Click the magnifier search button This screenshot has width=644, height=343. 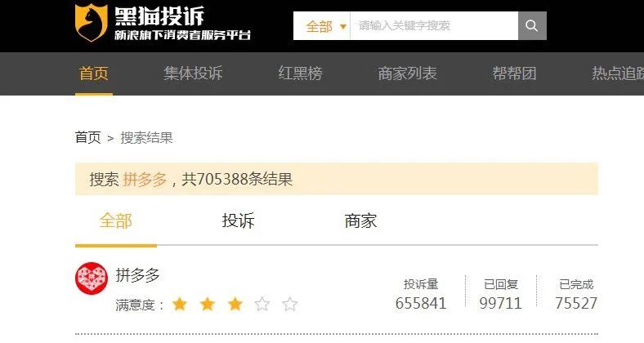point(532,26)
